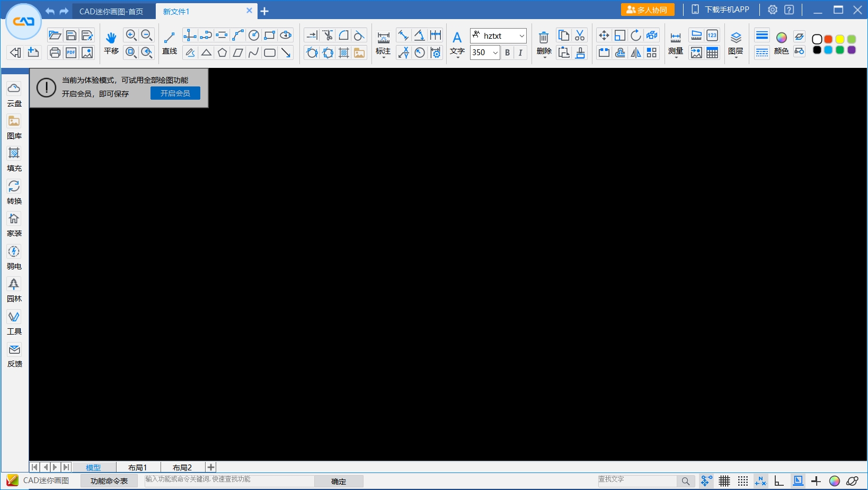868x490 pixels.
Task: Open the 填充 fill sidebar tool
Action: 14,160
